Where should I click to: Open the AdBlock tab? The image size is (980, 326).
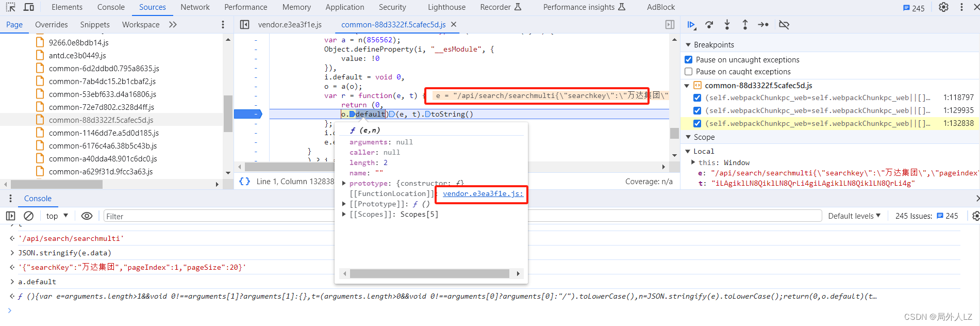pyautogui.click(x=661, y=7)
